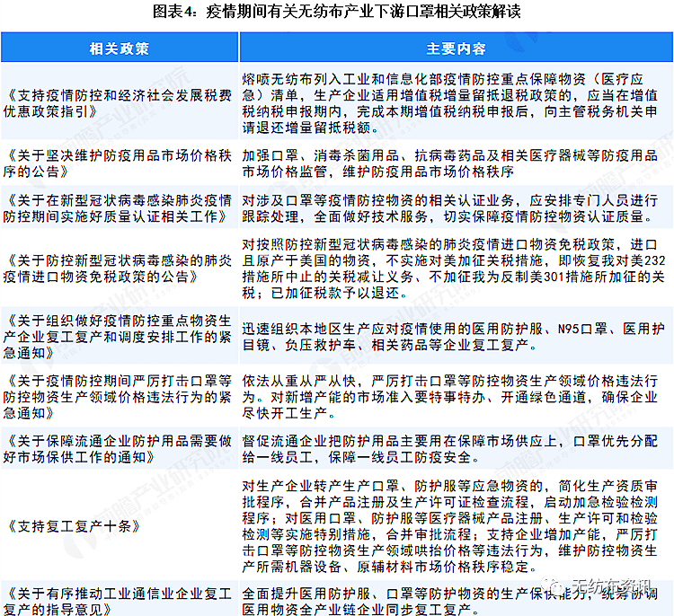
Task: Select the '相关政策' column header
Action: coord(119,48)
